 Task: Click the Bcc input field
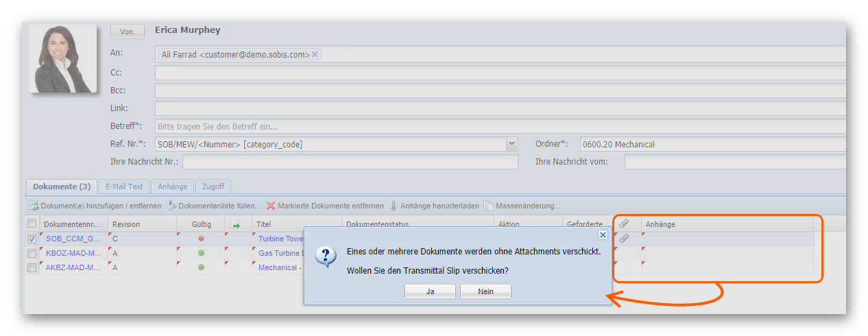(x=501, y=90)
